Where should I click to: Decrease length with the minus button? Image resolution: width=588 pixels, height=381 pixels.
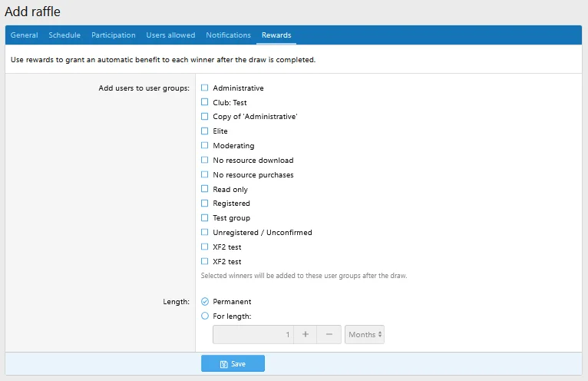click(329, 334)
